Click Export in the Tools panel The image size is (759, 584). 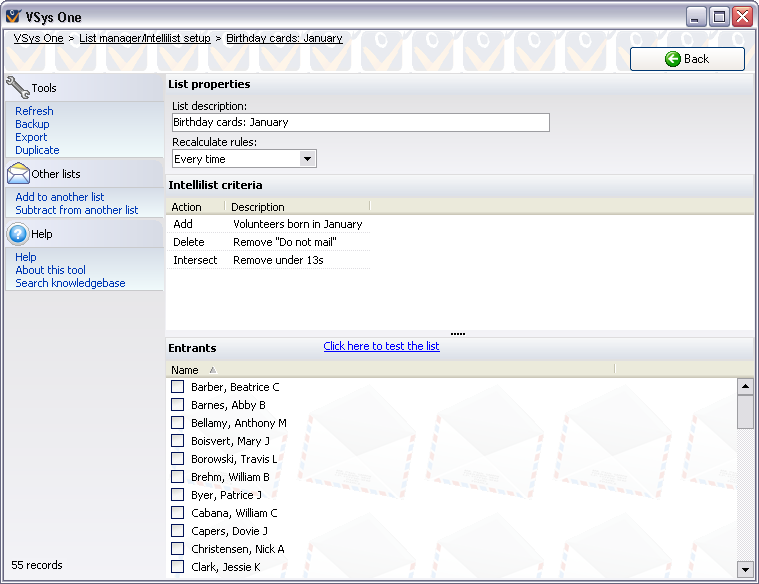31,137
